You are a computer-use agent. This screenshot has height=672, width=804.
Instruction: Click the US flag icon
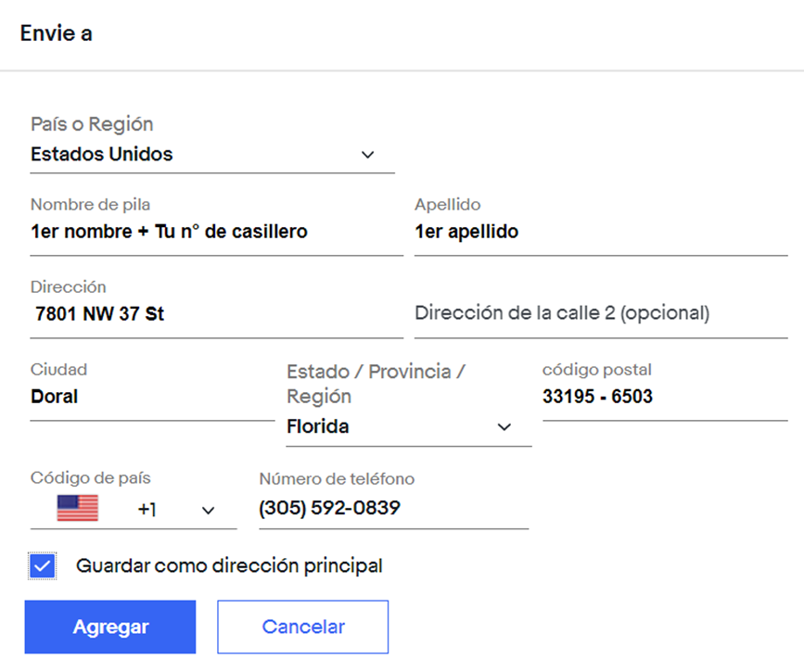[x=77, y=508]
